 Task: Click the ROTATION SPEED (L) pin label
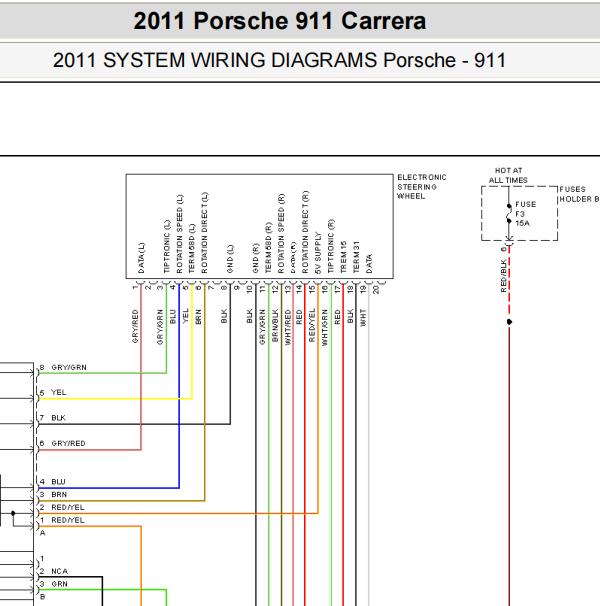(179, 234)
